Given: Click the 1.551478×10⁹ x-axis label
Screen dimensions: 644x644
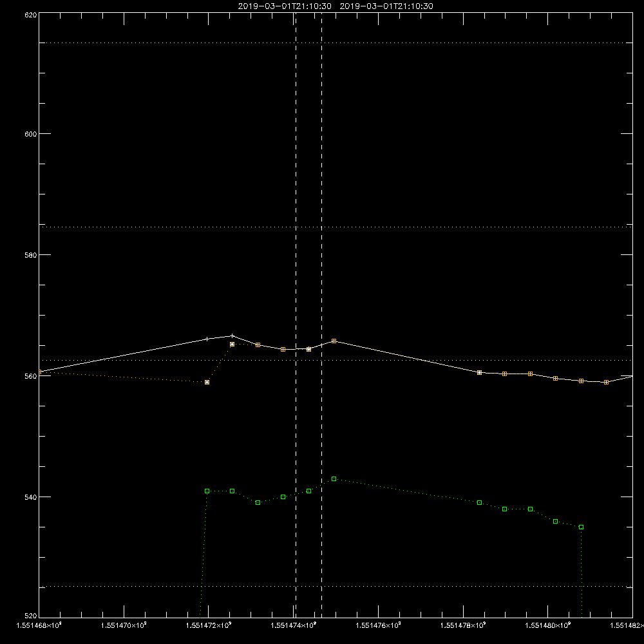Looking at the screenshot, I should (463, 625).
